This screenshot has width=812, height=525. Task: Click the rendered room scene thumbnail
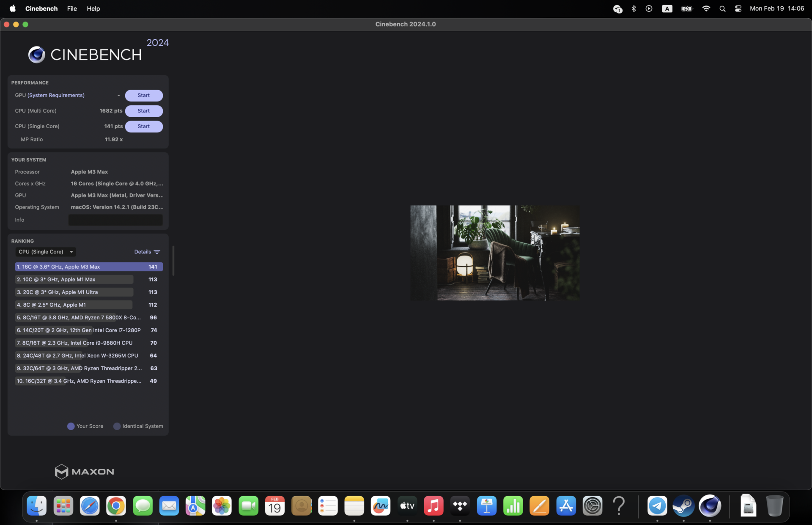495,253
